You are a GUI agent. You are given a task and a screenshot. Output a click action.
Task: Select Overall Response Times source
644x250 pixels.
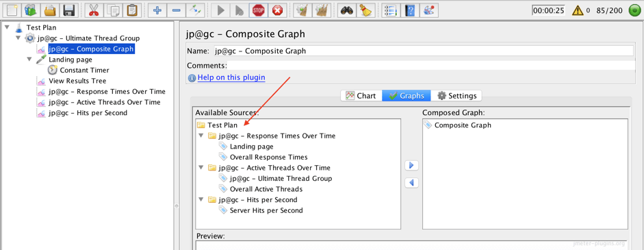(268, 157)
